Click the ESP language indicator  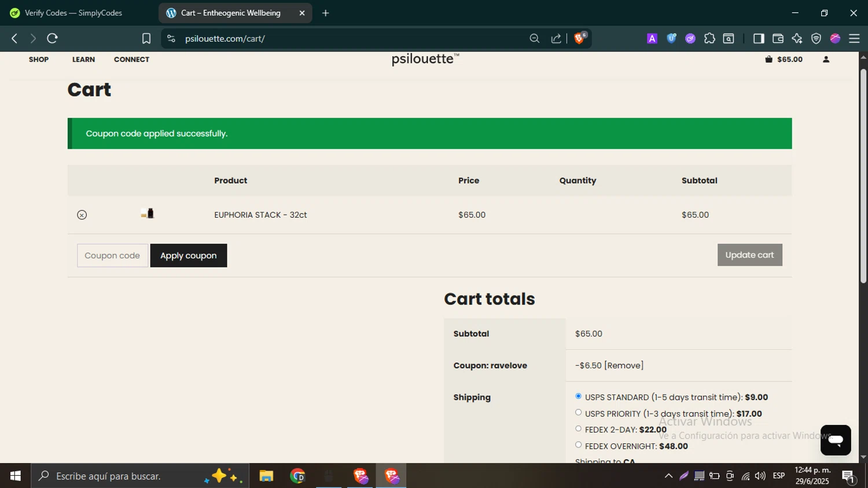[779, 476]
